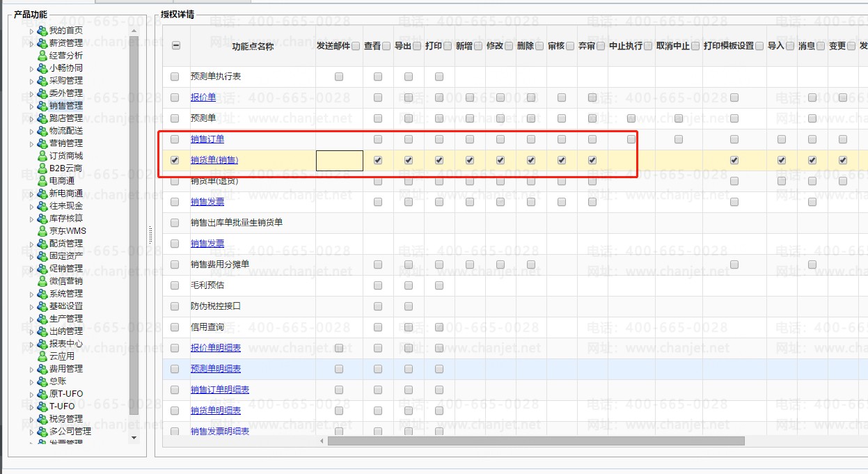Expand the 费用管理 tree node arrow

pyautogui.click(x=31, y=369)
